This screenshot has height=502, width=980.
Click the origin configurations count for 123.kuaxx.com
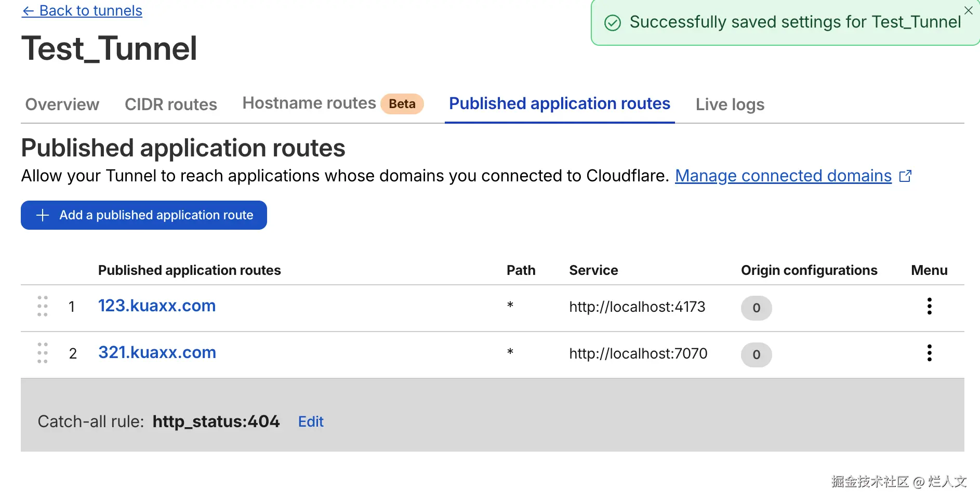[756, 308]
